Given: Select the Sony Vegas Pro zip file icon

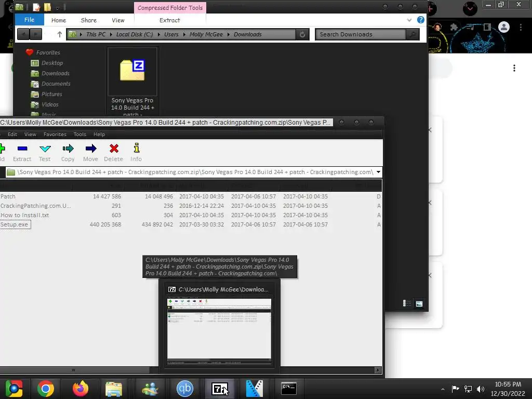Looking at the screenshot, I should click(x=132, y=71).
